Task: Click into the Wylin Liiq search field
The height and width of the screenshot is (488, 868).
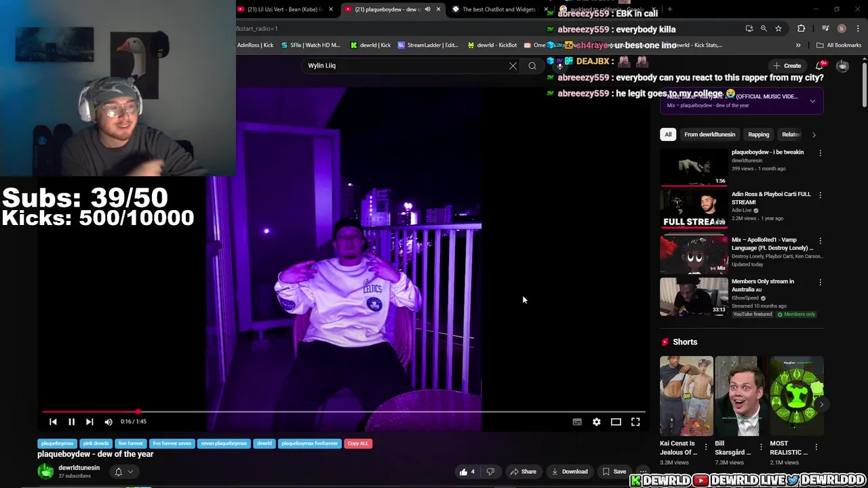Action: (404, 66)
